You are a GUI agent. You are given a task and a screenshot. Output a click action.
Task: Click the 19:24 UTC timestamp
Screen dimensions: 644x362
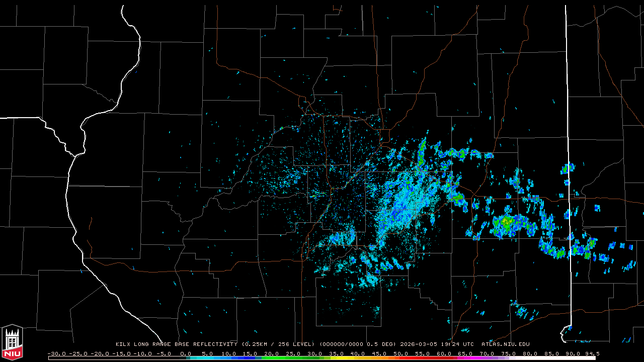click(x=458, y=344)
